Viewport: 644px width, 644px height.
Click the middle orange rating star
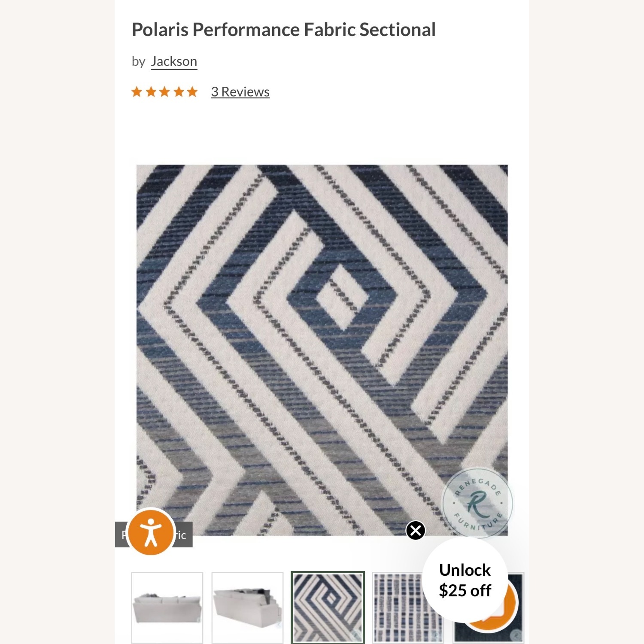pyautogui.click(x=164, y=91)
